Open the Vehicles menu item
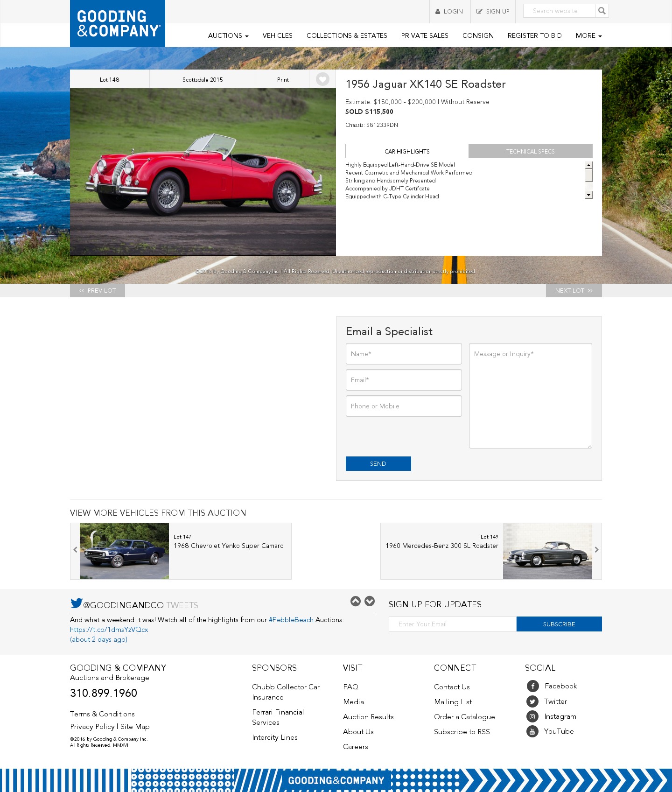The width and height of the screenshot is (672, 792). click(277, 35)
